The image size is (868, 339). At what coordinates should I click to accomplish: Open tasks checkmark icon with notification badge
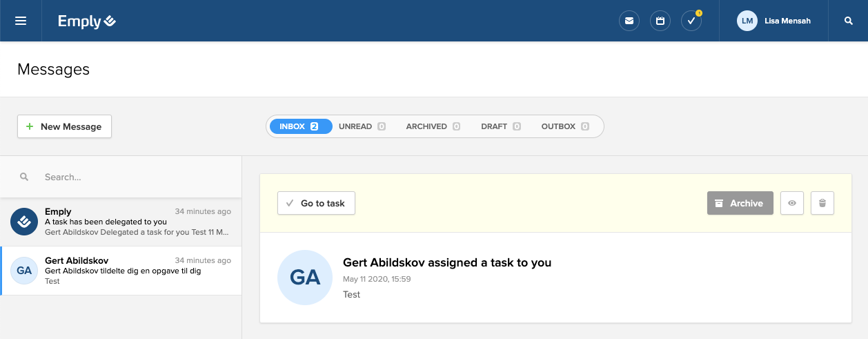691,21
